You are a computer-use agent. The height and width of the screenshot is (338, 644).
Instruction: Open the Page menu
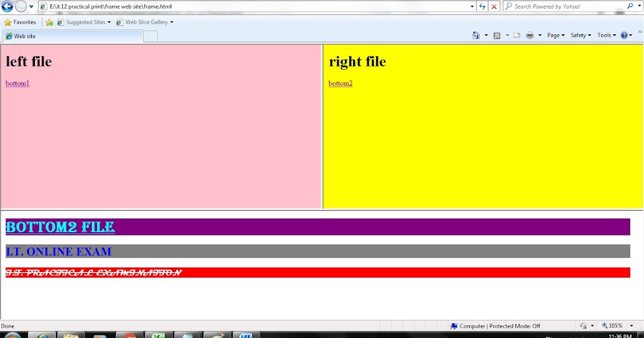(x=555, y=35)
